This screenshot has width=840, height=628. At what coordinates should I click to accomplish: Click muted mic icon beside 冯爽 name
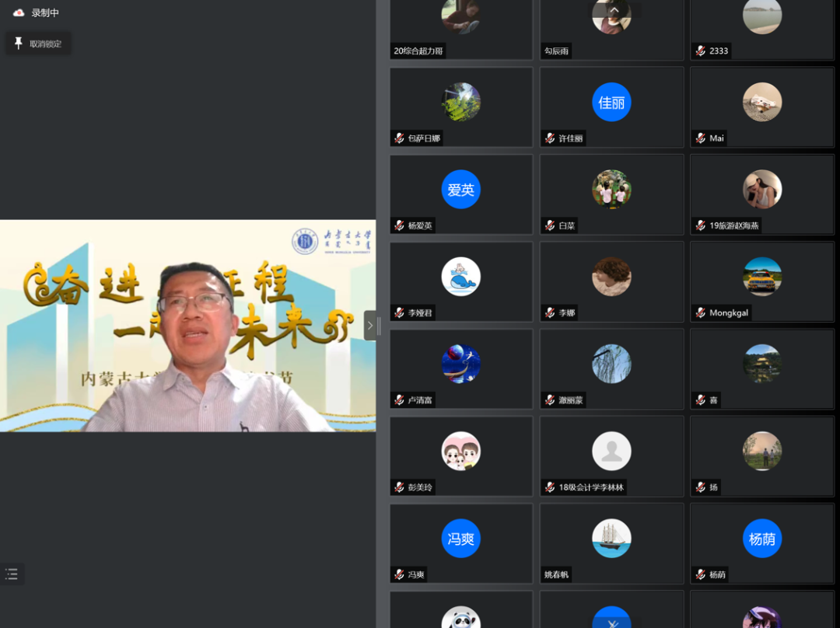[x=399, y=574]
